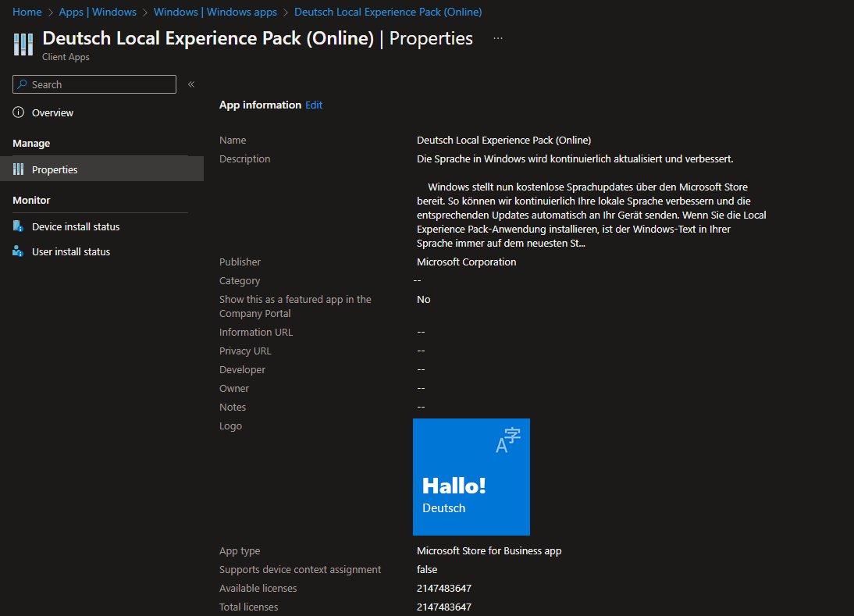Go to Home breadcrumb
854x616 pixels.
[27, 12]
